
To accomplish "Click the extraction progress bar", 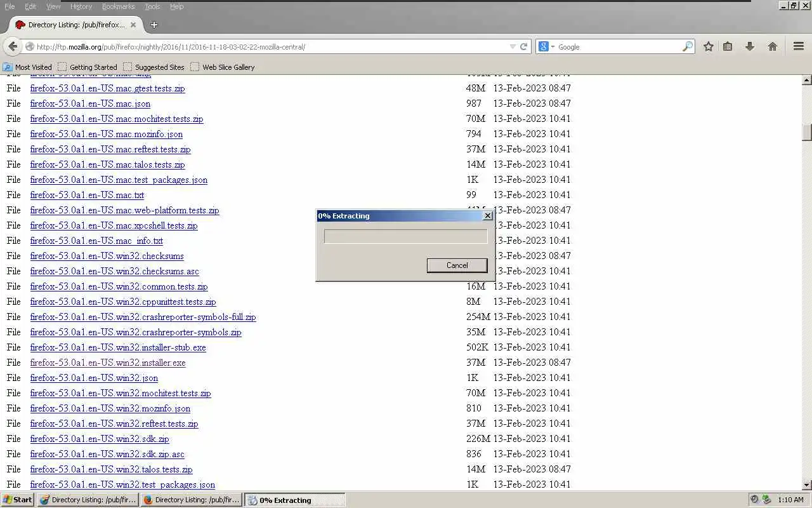I will tap(405, 236).
